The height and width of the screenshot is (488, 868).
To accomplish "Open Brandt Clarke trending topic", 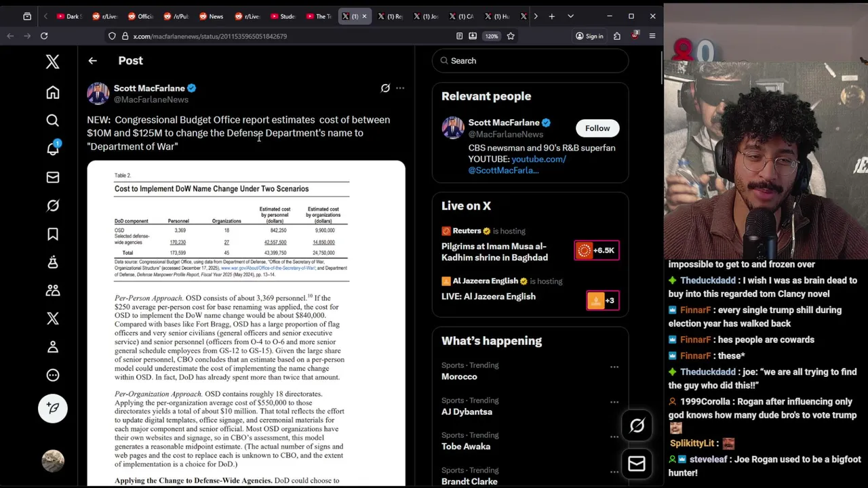I will click(x=469, y=481).
